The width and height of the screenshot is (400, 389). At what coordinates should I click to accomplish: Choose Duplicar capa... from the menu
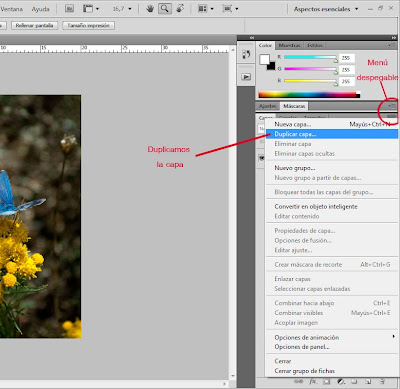point(332,134)
